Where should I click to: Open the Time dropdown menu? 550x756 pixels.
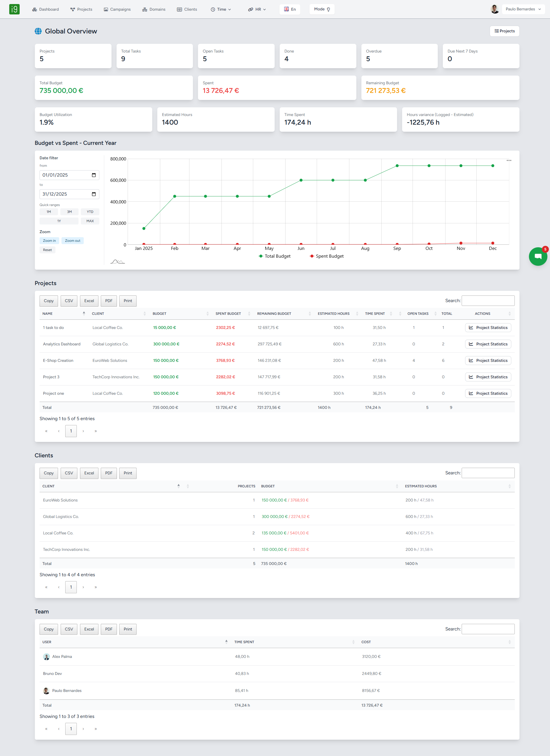[x=221, y=9]
